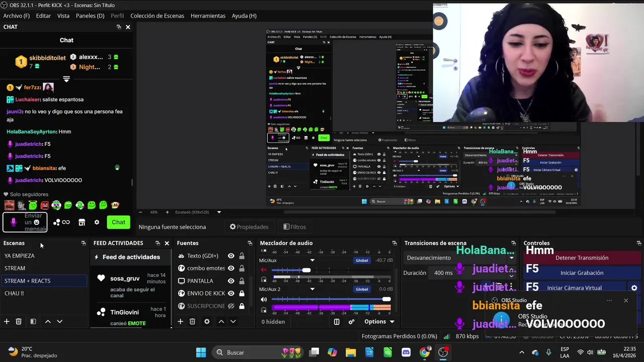Undock the Fuentes panel
The image size is (644, 362).
pos(250,243)
